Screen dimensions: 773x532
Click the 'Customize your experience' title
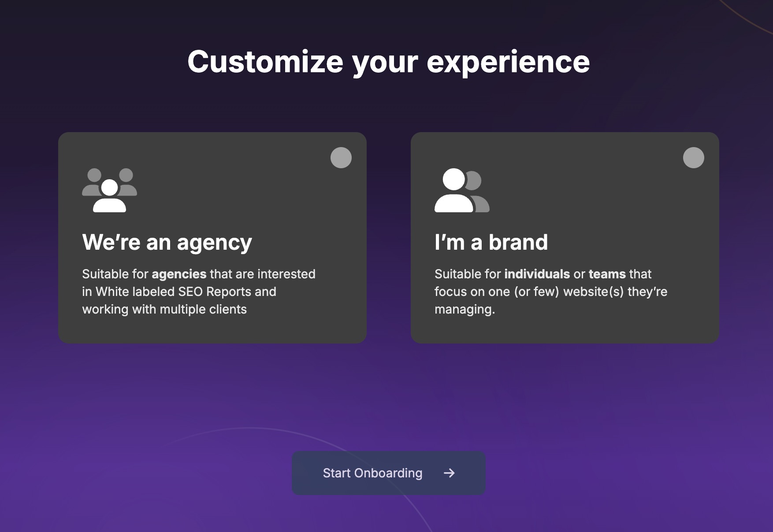(x=387, y=62)
